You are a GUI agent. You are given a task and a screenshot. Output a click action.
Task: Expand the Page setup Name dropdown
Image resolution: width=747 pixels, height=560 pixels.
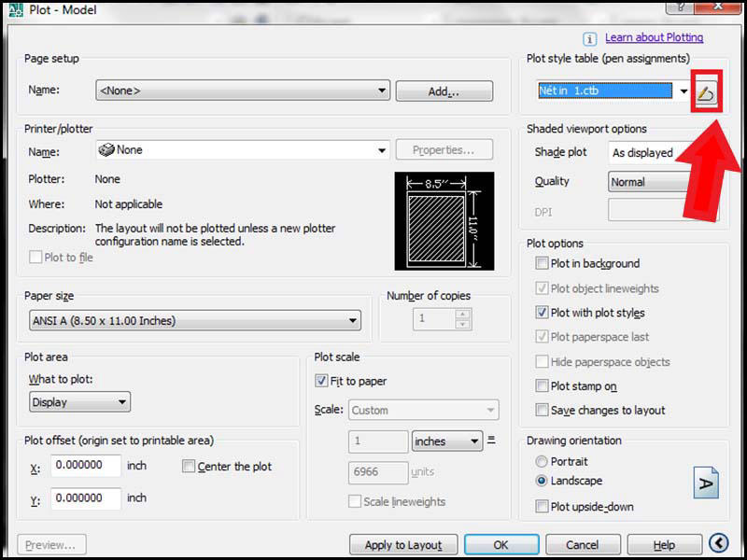pos(243,91)
